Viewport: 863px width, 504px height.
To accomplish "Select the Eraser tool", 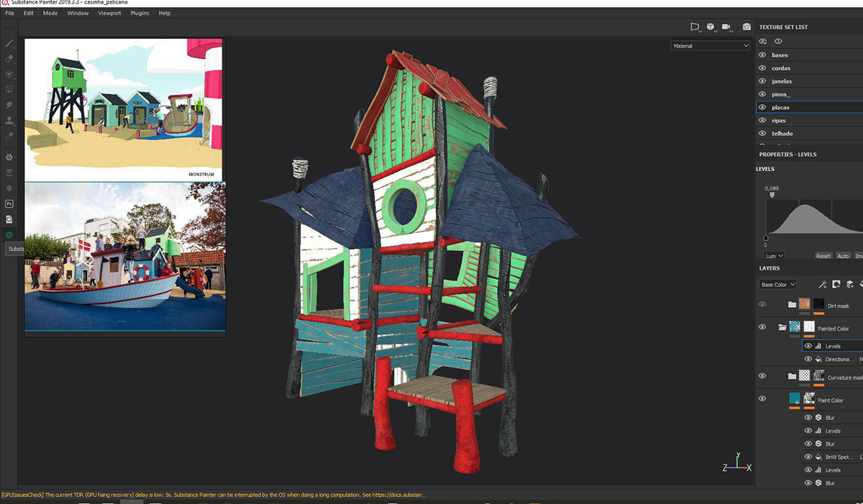I will [x=9, y=58].
